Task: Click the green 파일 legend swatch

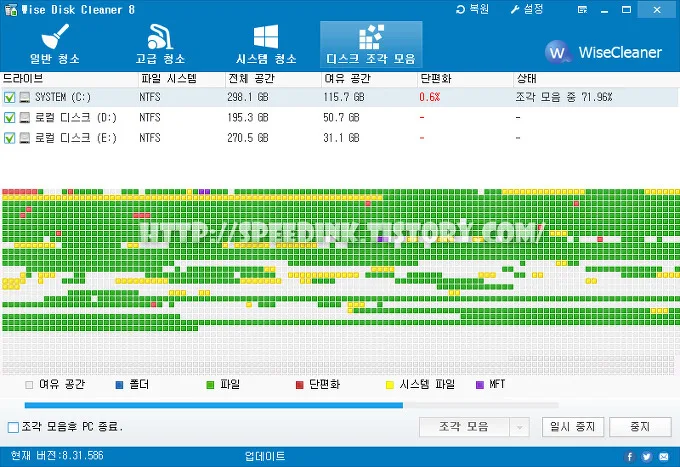Action: pyautogui.click(x=210, y=385)
